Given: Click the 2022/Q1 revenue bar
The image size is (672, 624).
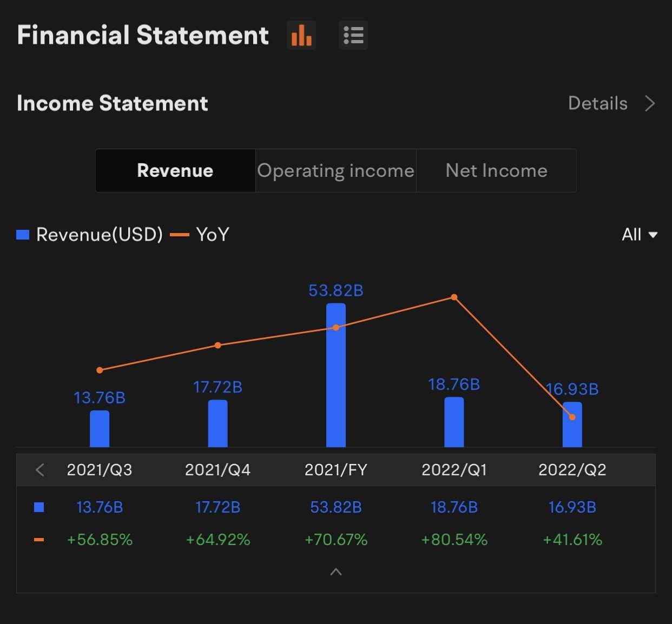Looking at the screenshot, I should tap(454, 422).
